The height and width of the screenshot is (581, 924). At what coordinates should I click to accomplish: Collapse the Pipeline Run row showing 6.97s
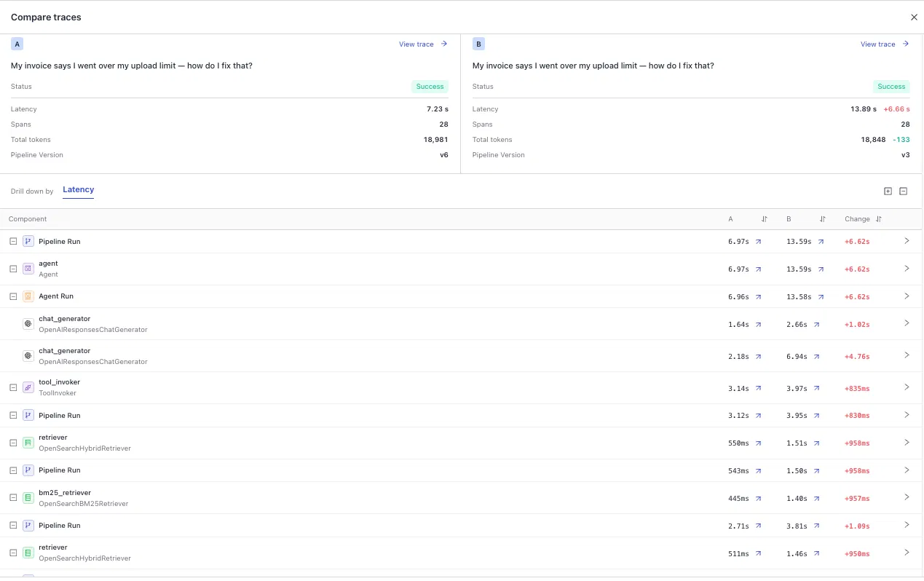13,241
